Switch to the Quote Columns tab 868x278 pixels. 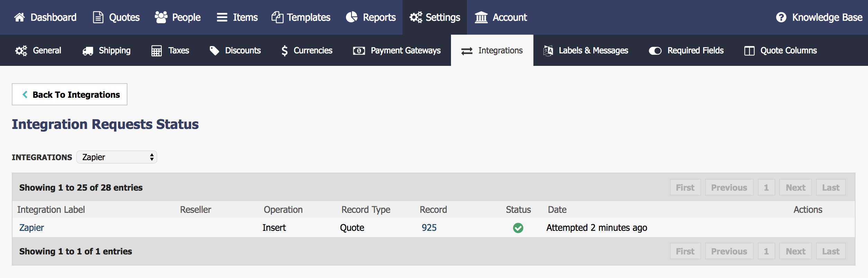[x=781, y=51]
